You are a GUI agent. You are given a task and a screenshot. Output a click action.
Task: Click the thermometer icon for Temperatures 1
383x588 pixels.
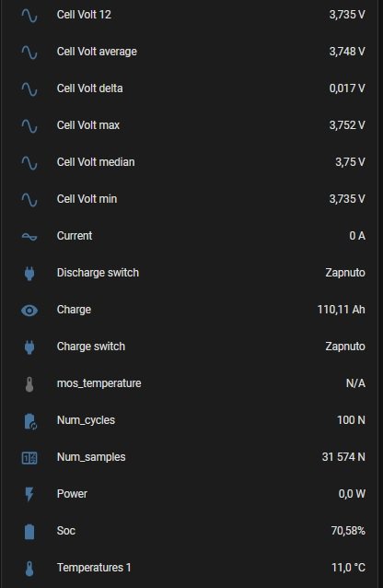pyautogui.click(x=29, y=568)
